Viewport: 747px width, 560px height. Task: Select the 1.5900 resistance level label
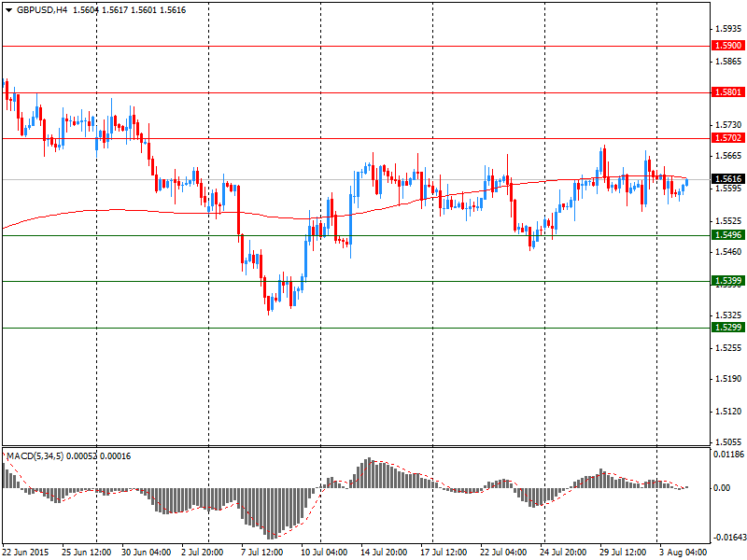pyautogui.click(x=728, y=46)
